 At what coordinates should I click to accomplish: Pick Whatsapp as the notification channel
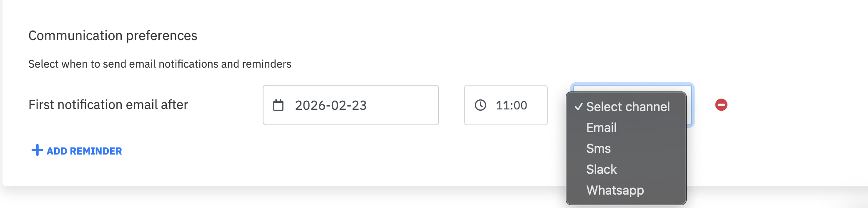[615, 190]
